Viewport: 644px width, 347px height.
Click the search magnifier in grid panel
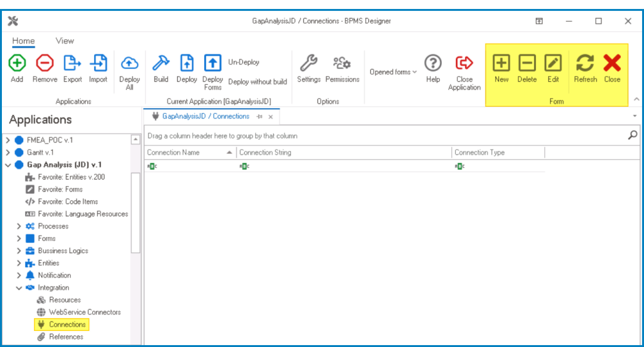click(632, 135)
